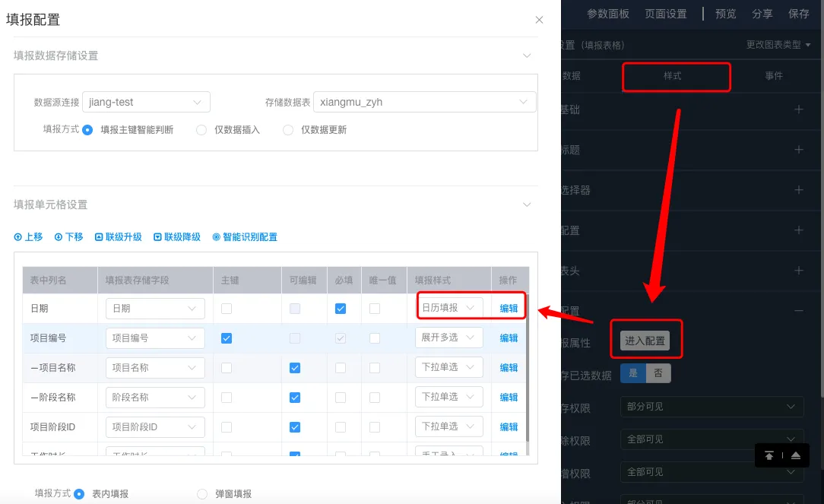
Task: Click 编辑 link in 日期 row
Action: point(509,309)
